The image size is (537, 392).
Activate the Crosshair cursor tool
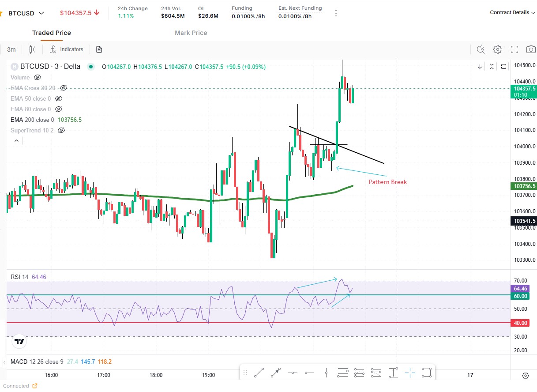[x=409, y=372]
